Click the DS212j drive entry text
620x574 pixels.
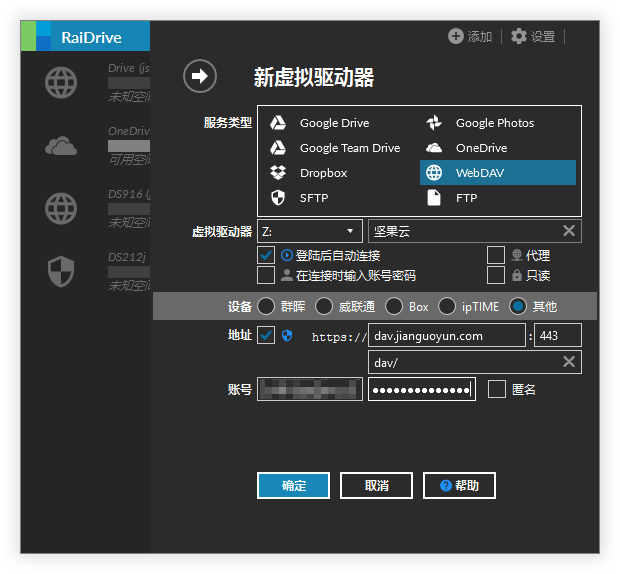tap(127, 257)
